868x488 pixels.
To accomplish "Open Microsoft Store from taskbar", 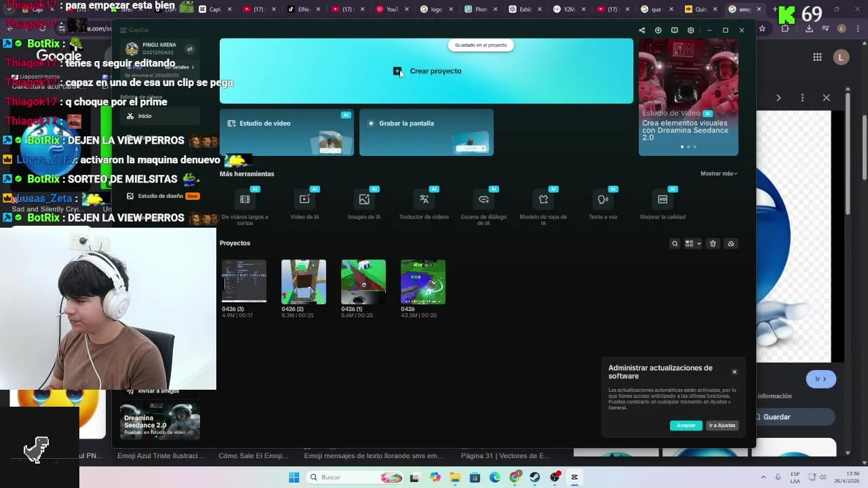I will point(475,478).
